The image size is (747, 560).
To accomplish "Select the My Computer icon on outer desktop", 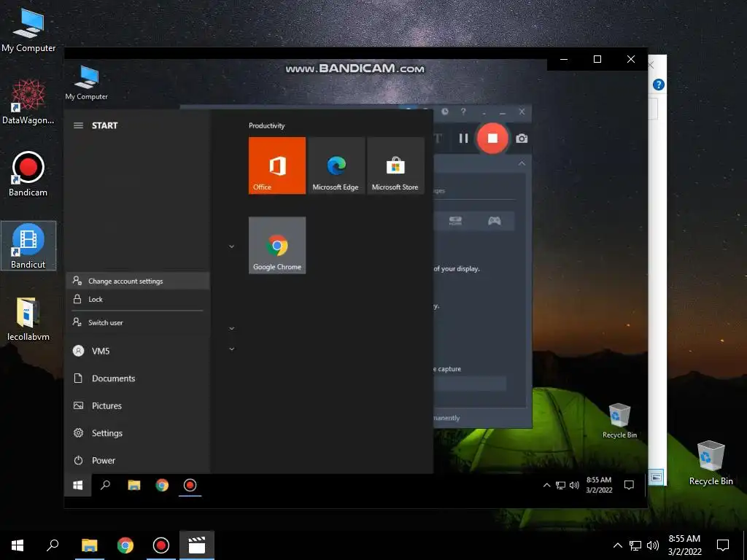I will click(x=28, y=29).
